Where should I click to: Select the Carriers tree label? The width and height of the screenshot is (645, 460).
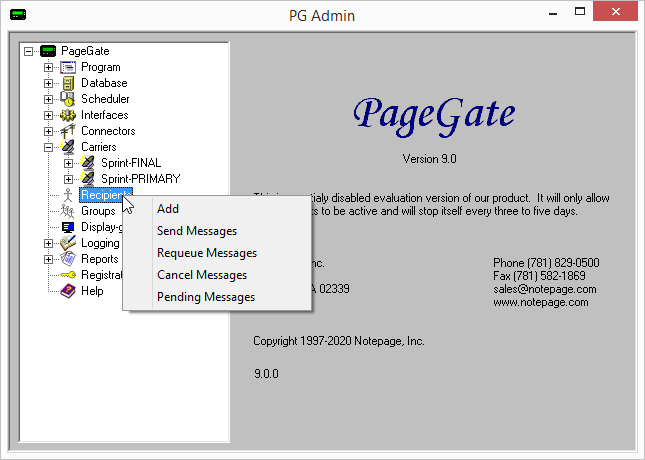pos(99,147)
